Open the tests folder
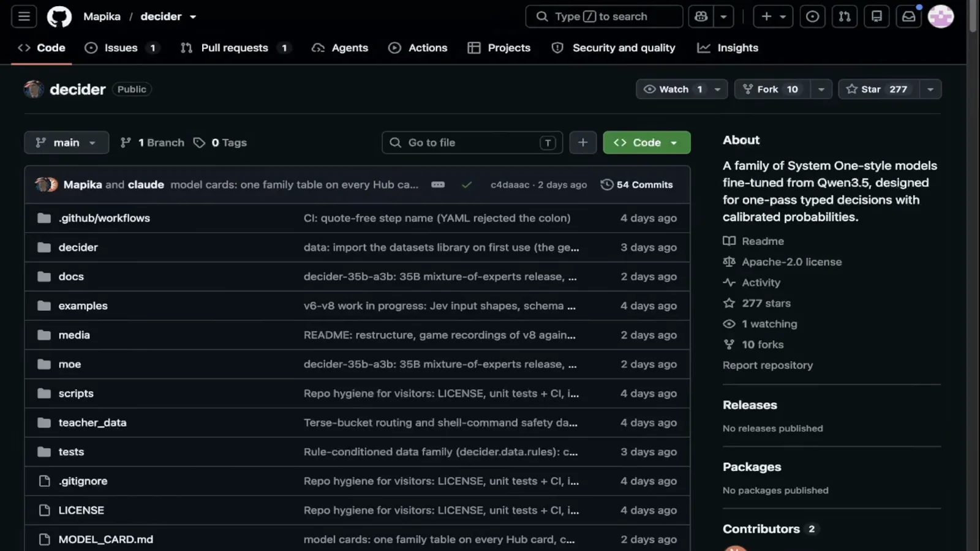 [71, 452]
